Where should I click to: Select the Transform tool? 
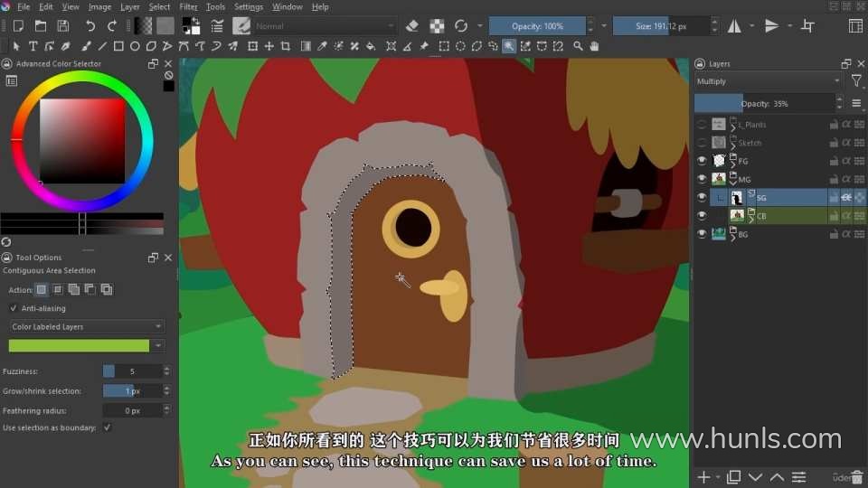click(x=252, y=46)
